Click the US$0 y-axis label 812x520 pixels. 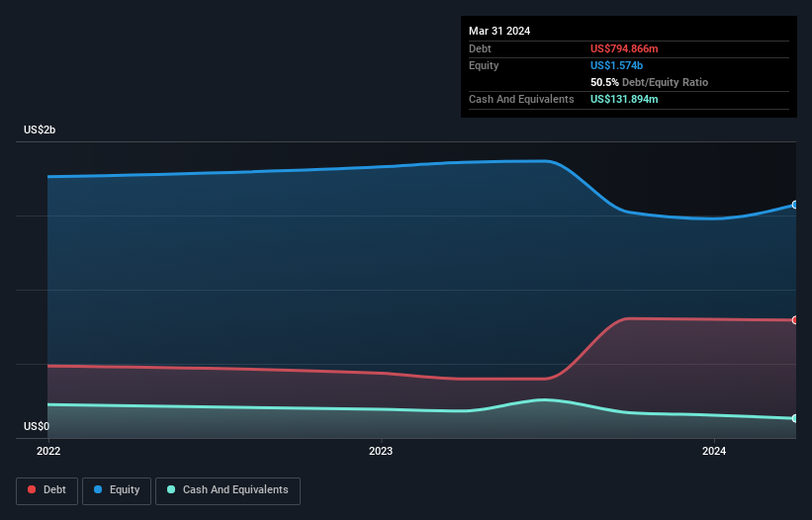37,426
